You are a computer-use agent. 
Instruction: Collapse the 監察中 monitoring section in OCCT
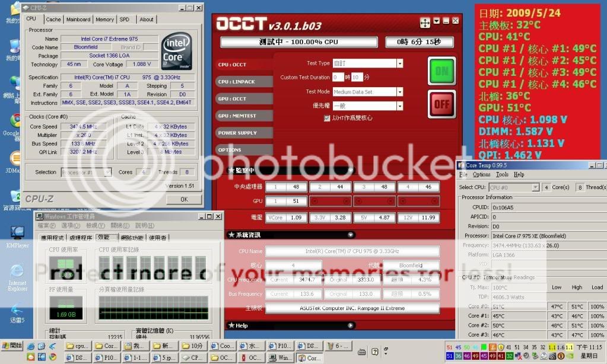(x=351, y=170)
